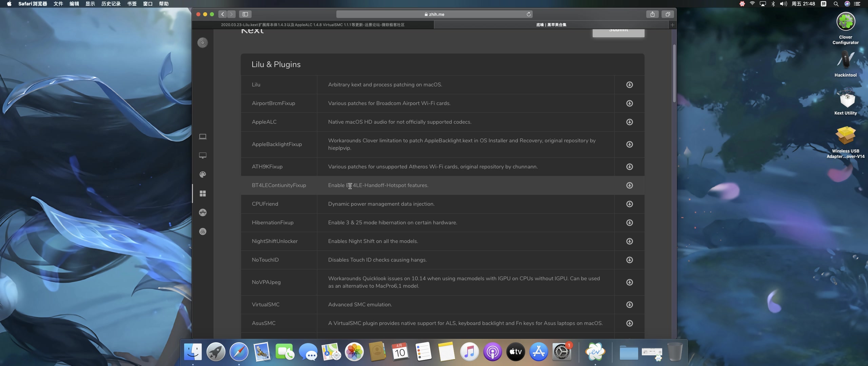Image resolution: width=868 pixels, height=366 pixels.
Task: Download the AsusSMC kext
Action: click(x=629, y=323)
